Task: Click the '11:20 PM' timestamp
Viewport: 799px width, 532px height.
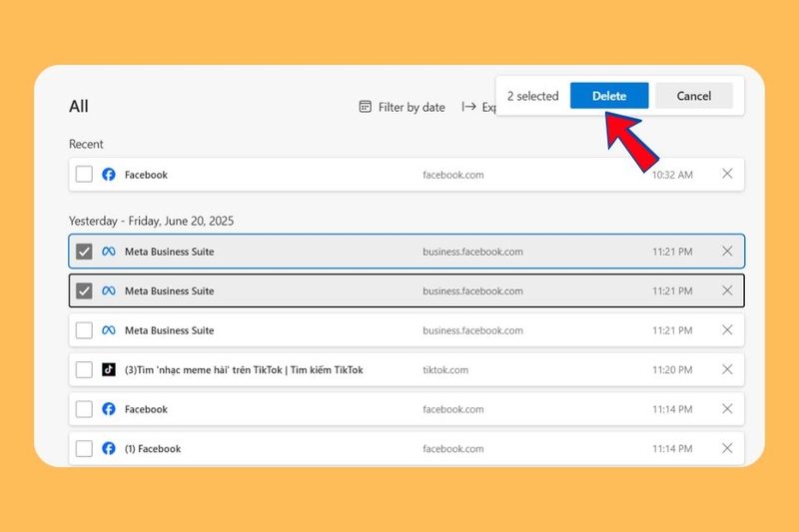Action: coord(672,370)
